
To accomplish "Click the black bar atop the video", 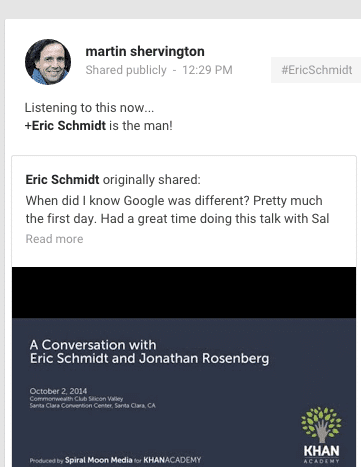I will (184, 292).
